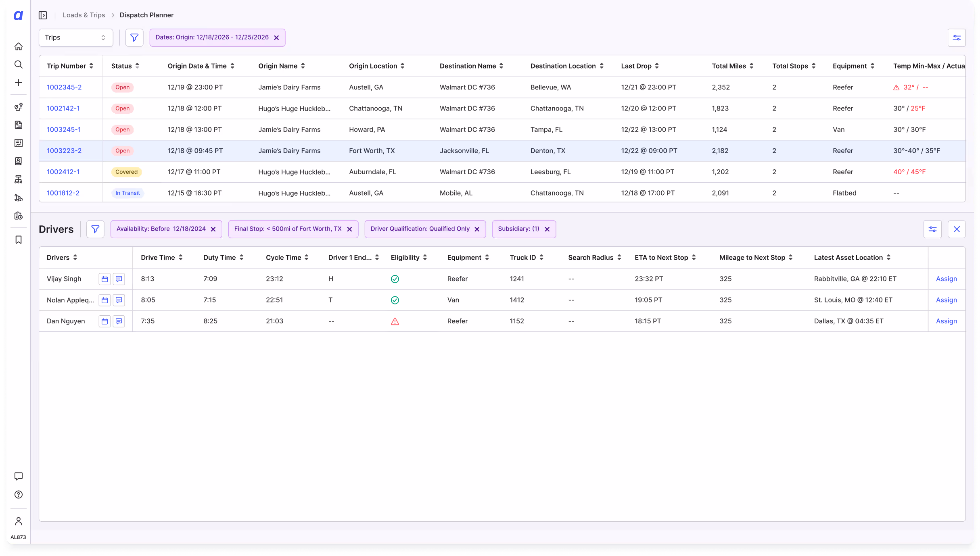Go to Loads & Trips breadcrumb
Viewport: 980px width, 556px height.
(84, 15)
